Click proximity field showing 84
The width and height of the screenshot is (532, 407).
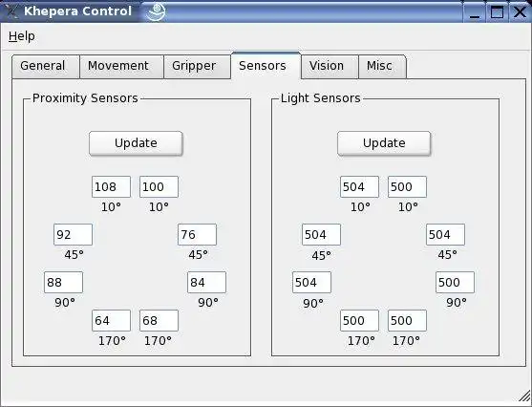click(206, 283)
